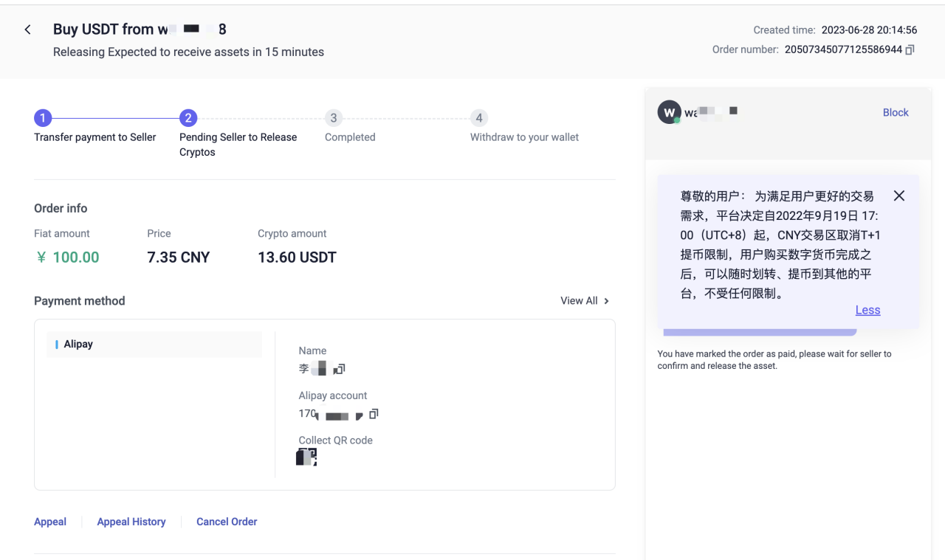Click the seller's round W avatar
Image resolution: width=945 pixels, height=560 pixels.
[x=669, y=113]
